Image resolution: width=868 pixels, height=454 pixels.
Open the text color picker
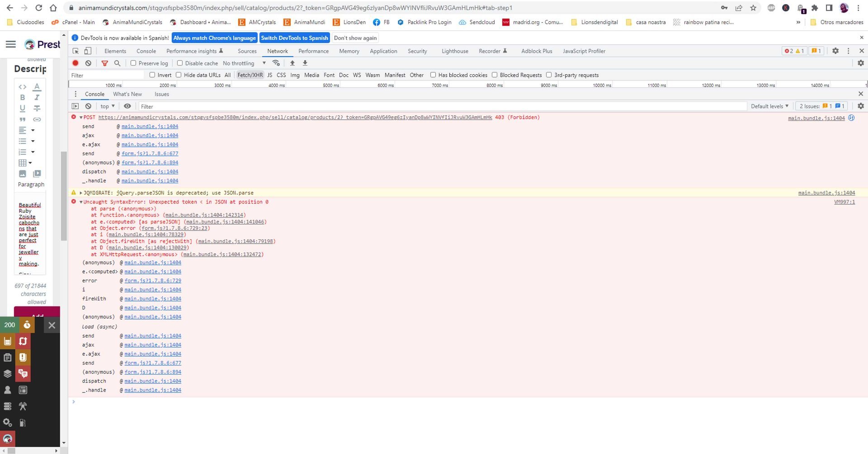(37, 87)
